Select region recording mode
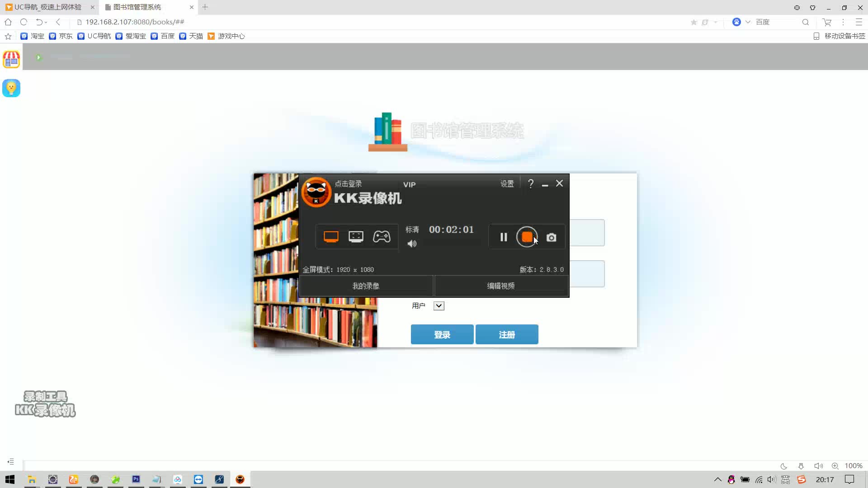Viewport: 868px width, 488px height. 356,236
